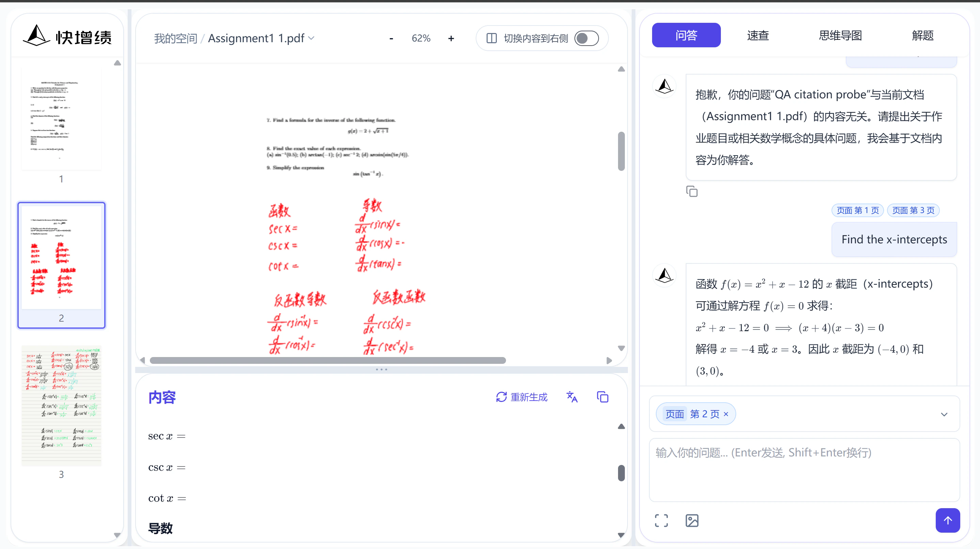Screen dimensions: 980x549
Task: Copy the assistant's apology reply
Action: 692,191
